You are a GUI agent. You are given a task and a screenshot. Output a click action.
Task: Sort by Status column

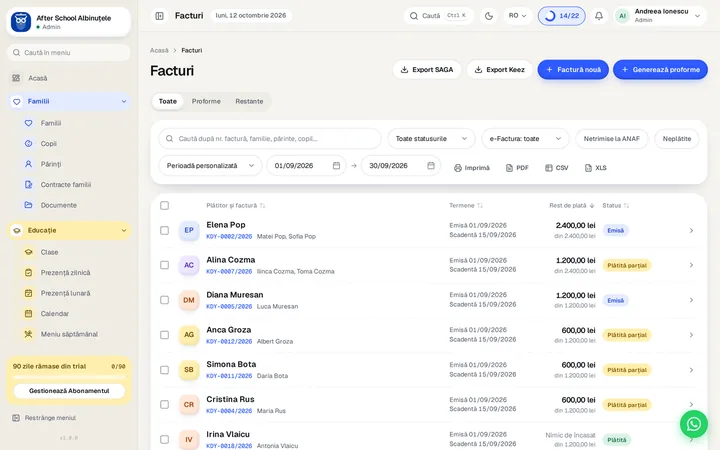(x=616, y=206)
